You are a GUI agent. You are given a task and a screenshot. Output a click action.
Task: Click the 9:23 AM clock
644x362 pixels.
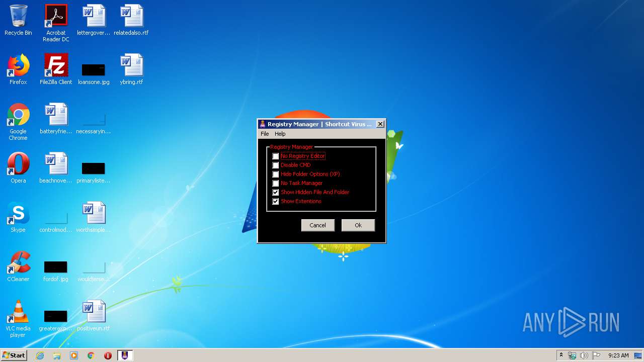[x=618, y=355]
